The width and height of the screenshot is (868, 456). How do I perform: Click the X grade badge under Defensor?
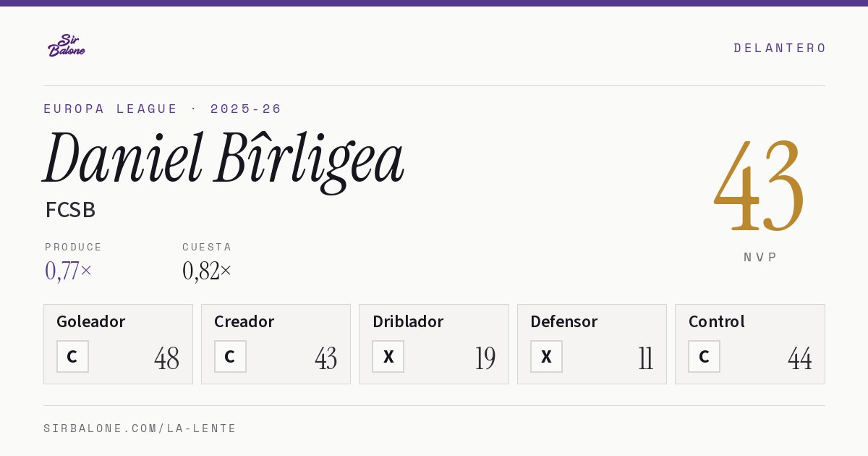tap(546, 357)
